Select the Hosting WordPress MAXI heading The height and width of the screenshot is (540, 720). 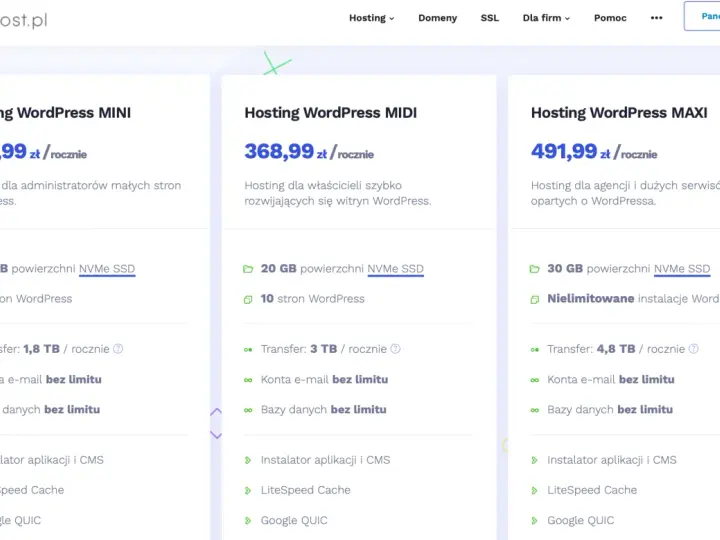pyautogui.click(x=619, y=113)
